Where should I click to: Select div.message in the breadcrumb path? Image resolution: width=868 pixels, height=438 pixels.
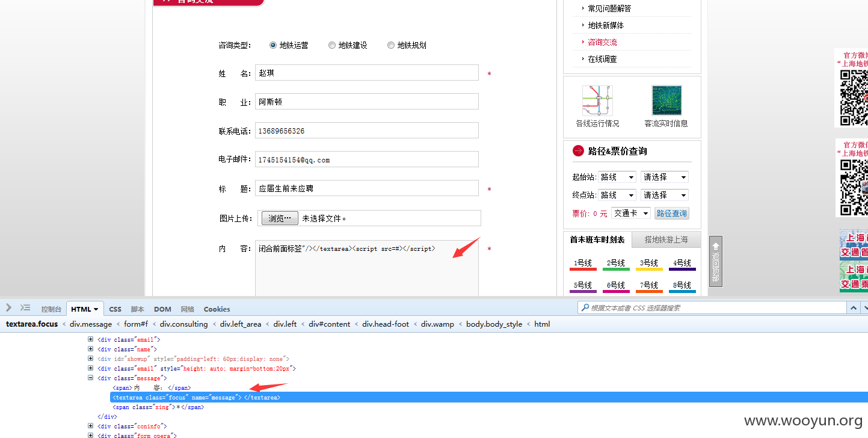click(x=91, y=324)
